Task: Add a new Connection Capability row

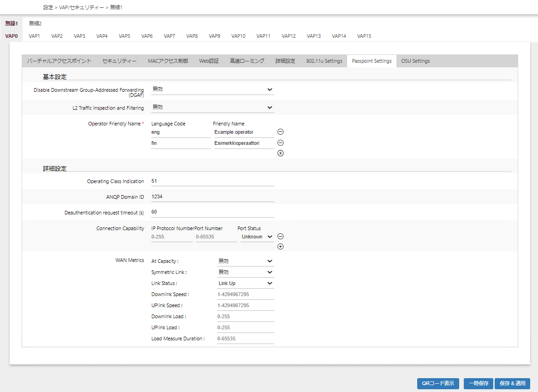Action: [x=280, y=247]
